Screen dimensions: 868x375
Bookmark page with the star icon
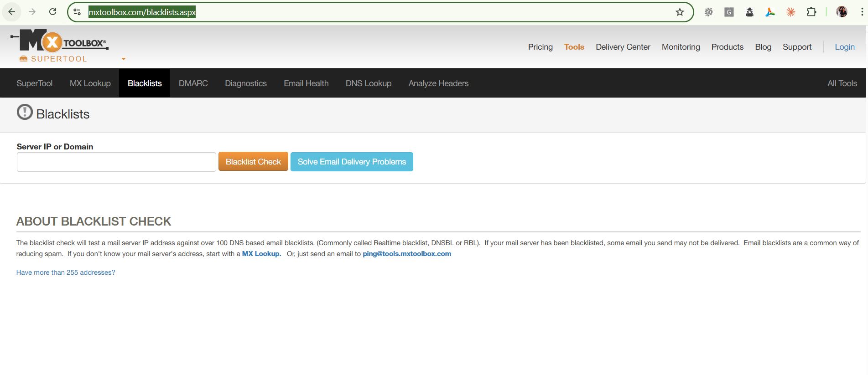click(680, 12)
